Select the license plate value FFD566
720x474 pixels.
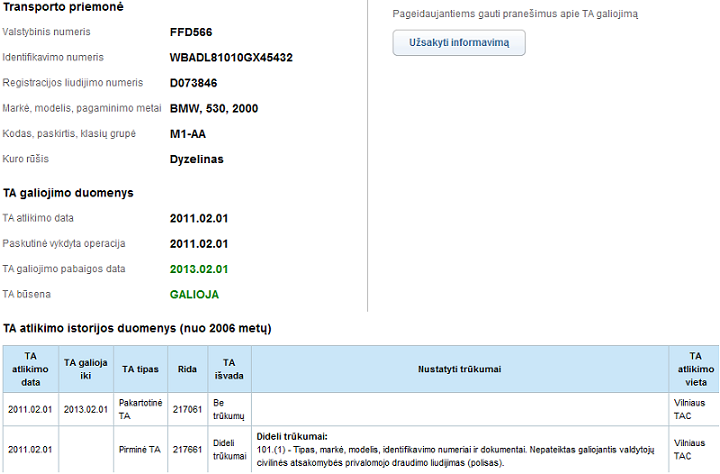[x=191, y=33]
